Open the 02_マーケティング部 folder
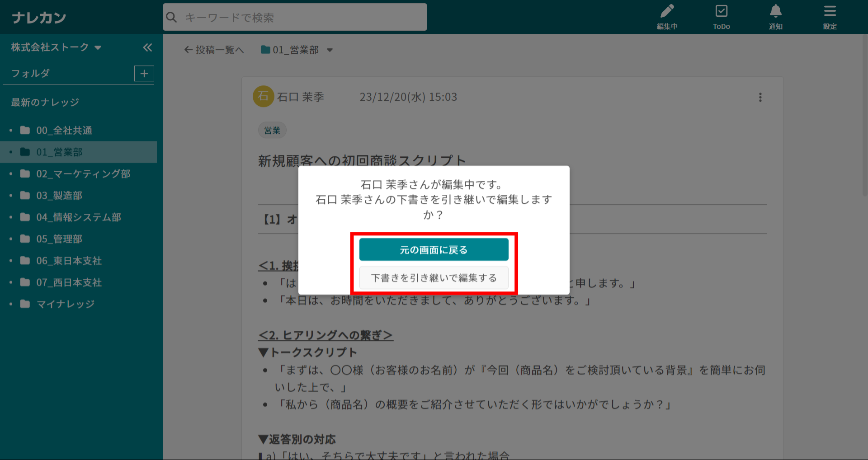The width and height of the screenshot is (868, 460). click(x=83, y=174)
